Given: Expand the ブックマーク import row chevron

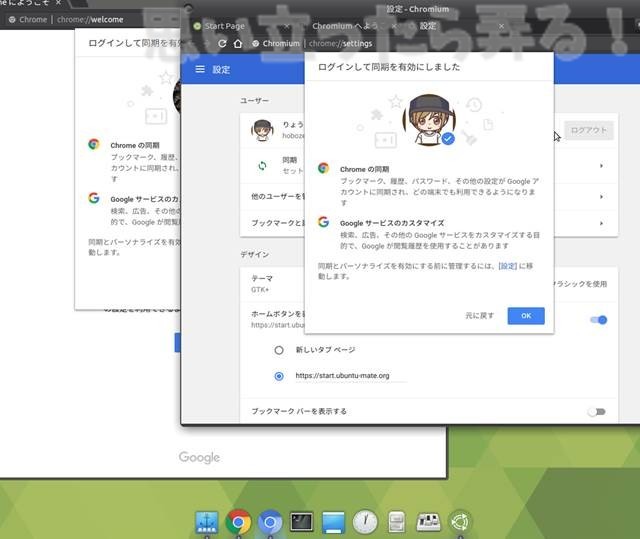Looking at the screenshot, I should point(601,223).
